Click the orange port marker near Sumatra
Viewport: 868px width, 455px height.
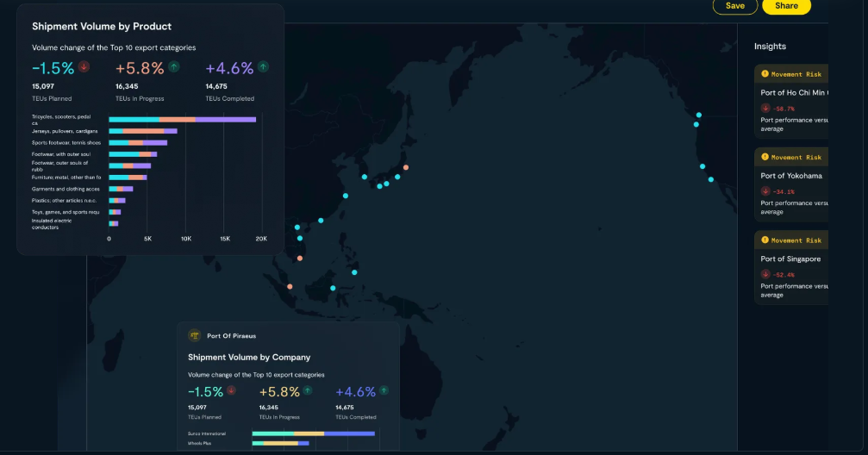(x=290, y=287)
